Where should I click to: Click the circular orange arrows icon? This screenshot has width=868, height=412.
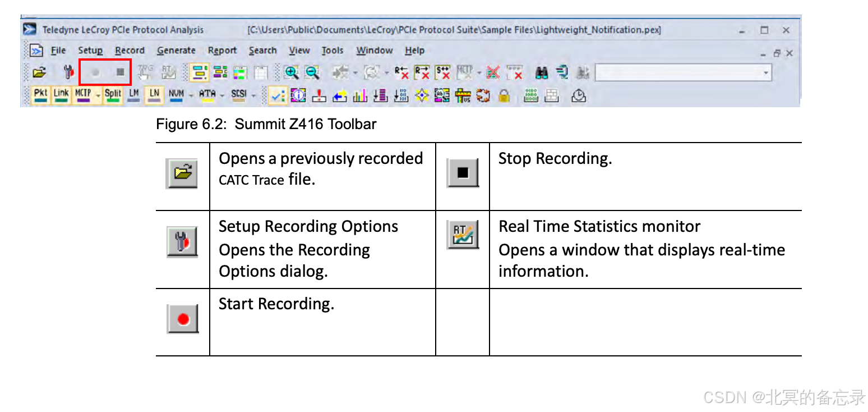[x=483, y=96]
